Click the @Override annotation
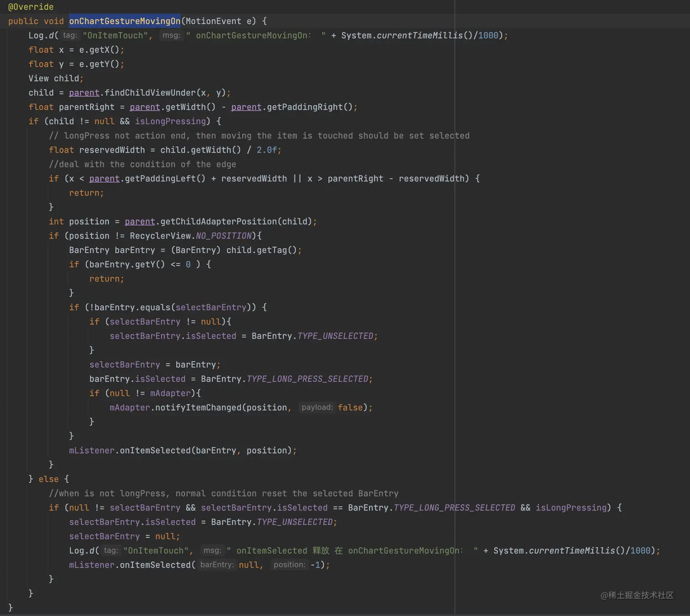690x616 pixels. 31,7
